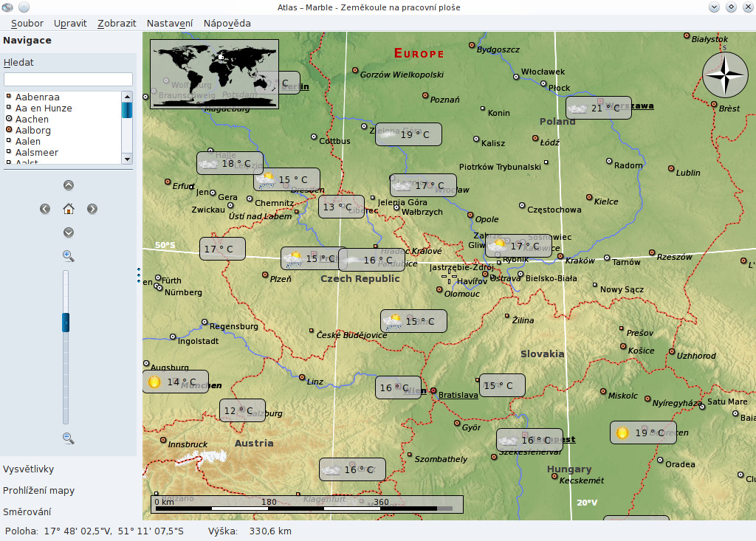This screenshot has height=541, width=756.
Task: Click the navigate right arrow button
Action: pos(92,209)
